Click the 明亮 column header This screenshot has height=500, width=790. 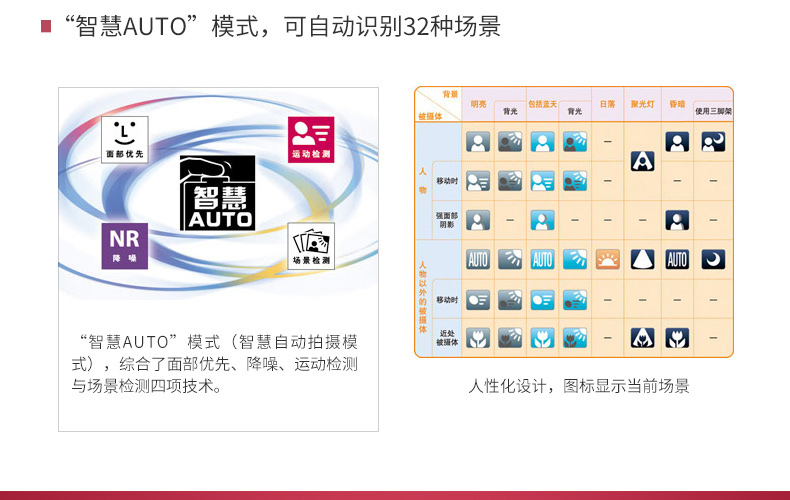478,103
